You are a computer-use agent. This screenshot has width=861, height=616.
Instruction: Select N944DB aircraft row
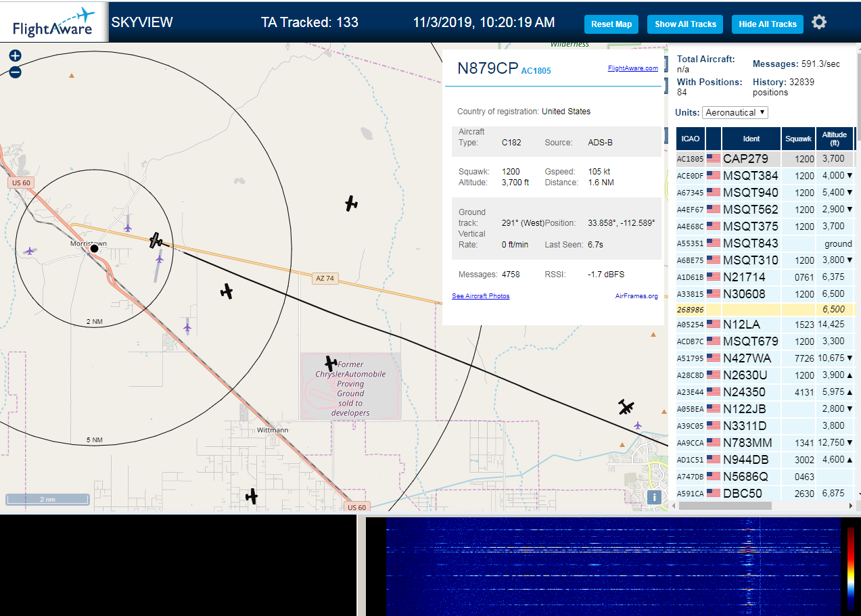765,459
